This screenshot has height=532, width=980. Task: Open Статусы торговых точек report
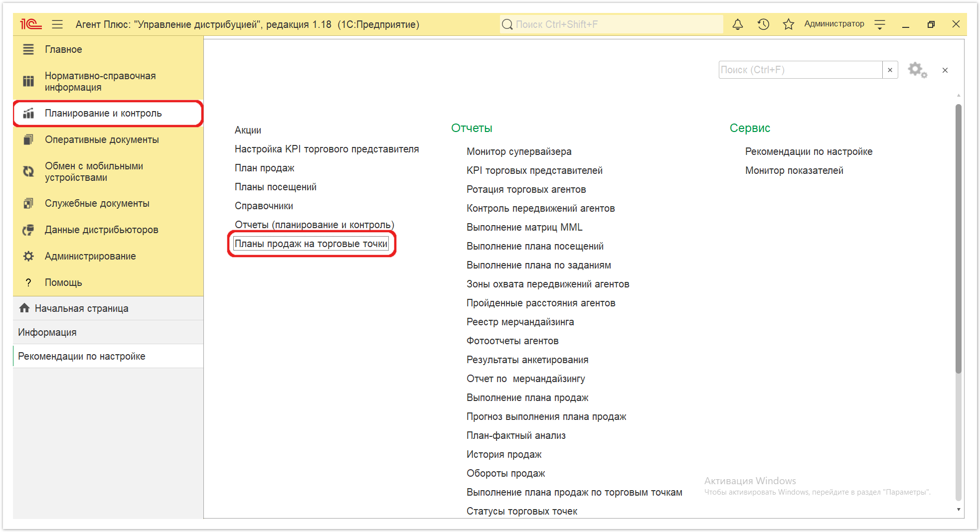click(522, 511)
